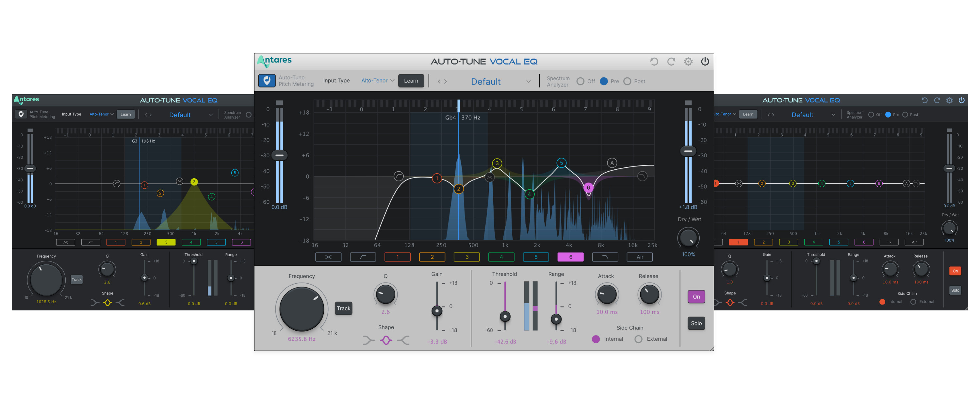Select Internal side chain in center window
Screen dimensions: 980x408
click(596, 339)
